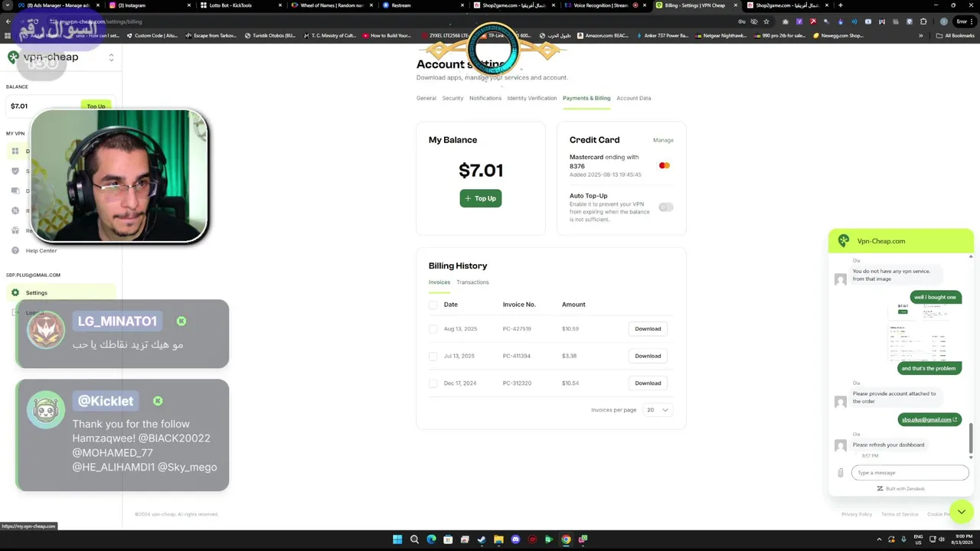This screenshot has width=980, height=551.
Task: Select the Transactions sub-tab
Action: 472,282
